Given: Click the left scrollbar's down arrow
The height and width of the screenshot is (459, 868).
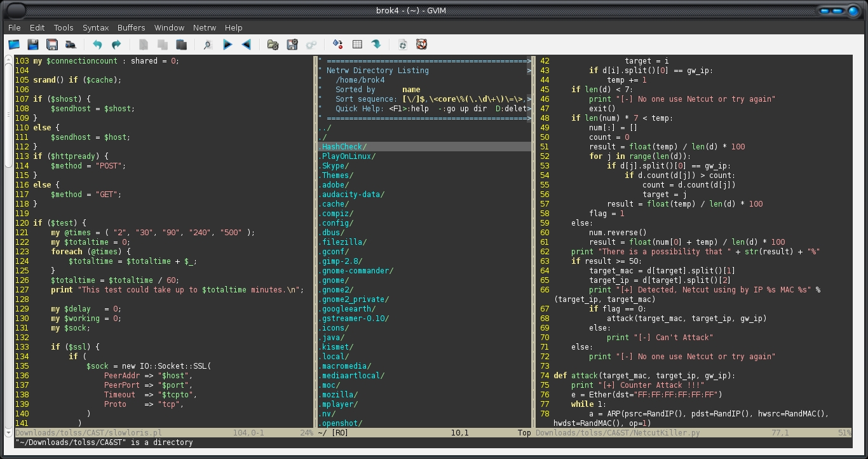Looking at the screenshot, I should [8, 432].
